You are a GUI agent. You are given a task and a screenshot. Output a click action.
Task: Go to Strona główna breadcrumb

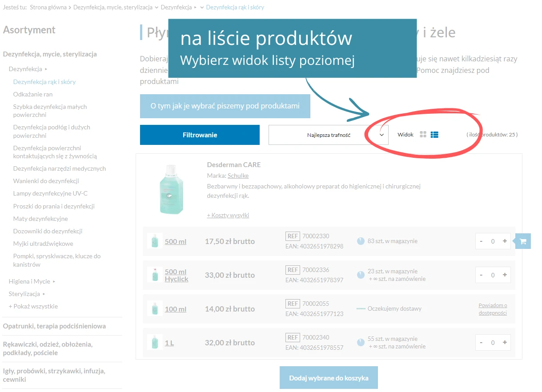click(48, 8)
